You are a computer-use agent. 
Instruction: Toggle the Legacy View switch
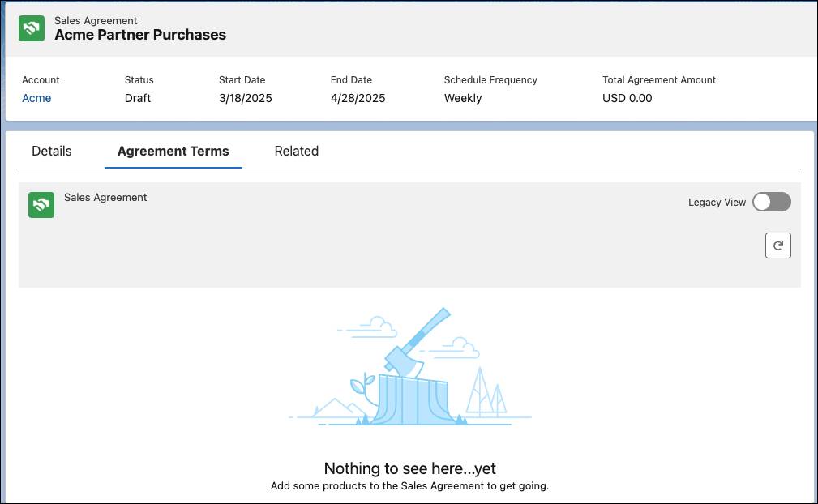(x=772, y=202)
